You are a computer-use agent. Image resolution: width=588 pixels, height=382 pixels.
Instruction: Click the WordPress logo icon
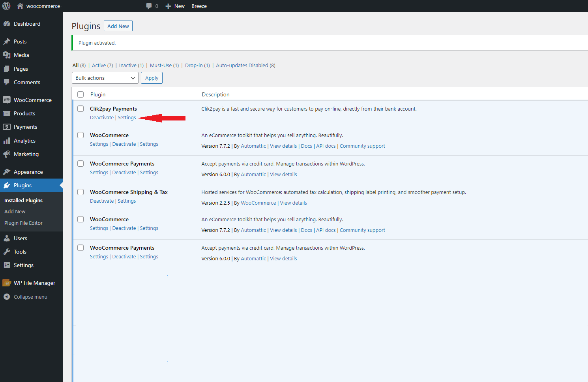(x=6, y=6)
